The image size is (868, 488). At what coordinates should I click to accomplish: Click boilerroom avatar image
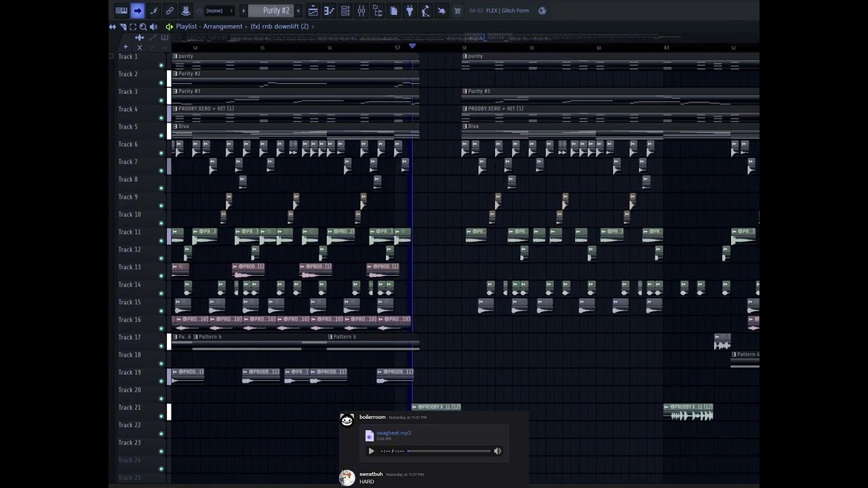tap(347, 420)
